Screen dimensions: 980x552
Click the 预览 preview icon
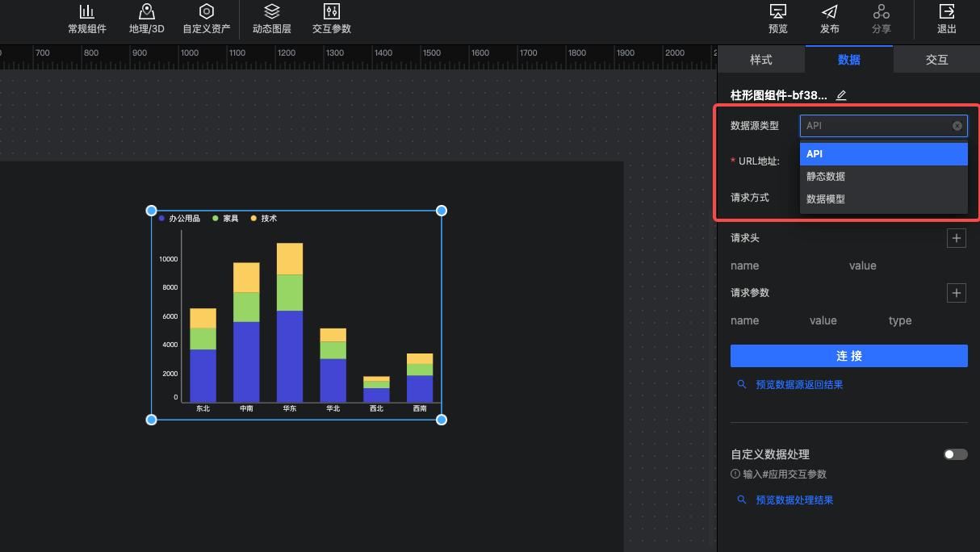(x=778, y=11)
